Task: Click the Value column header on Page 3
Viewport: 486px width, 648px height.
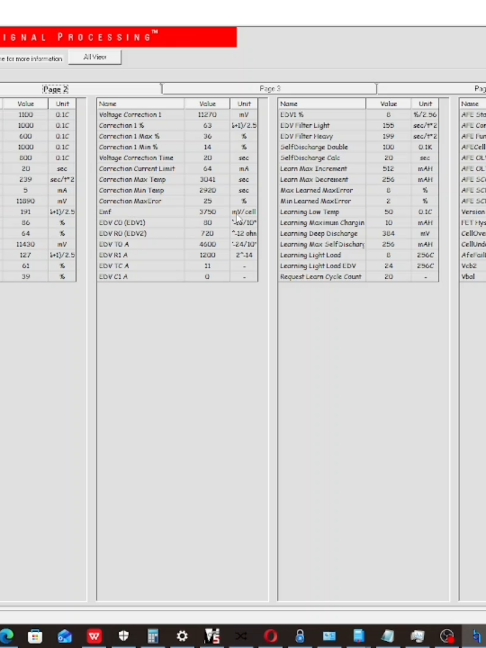Action: tap(388, 104)
